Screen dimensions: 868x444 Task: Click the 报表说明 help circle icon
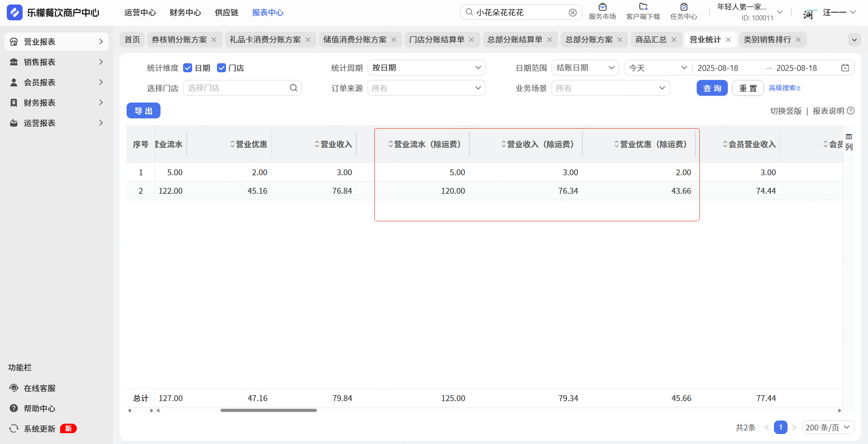(x=851, y=111)
